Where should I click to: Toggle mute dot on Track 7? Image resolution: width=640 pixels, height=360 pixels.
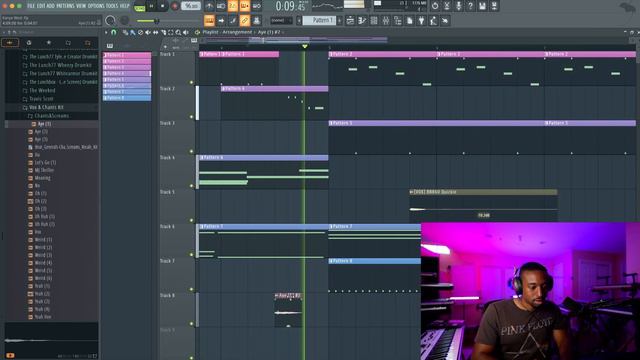tap(191, 289)
